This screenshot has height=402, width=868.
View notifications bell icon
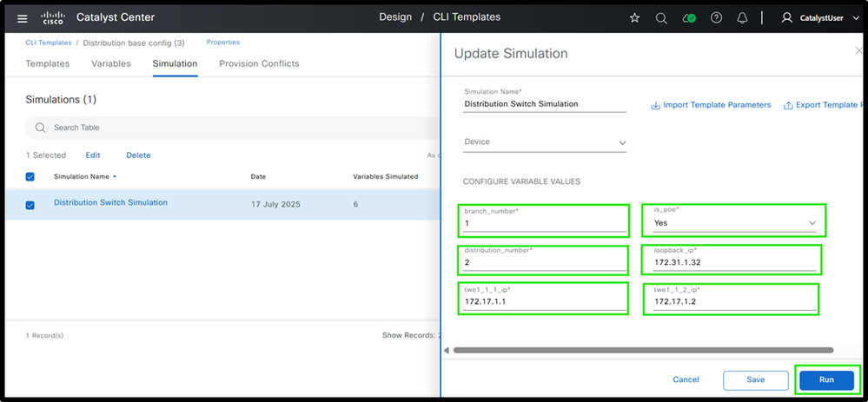pos(742,18)
